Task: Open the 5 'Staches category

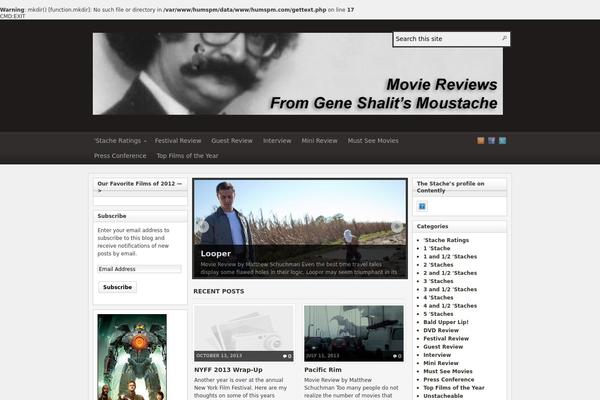Action: coord(438,314)
